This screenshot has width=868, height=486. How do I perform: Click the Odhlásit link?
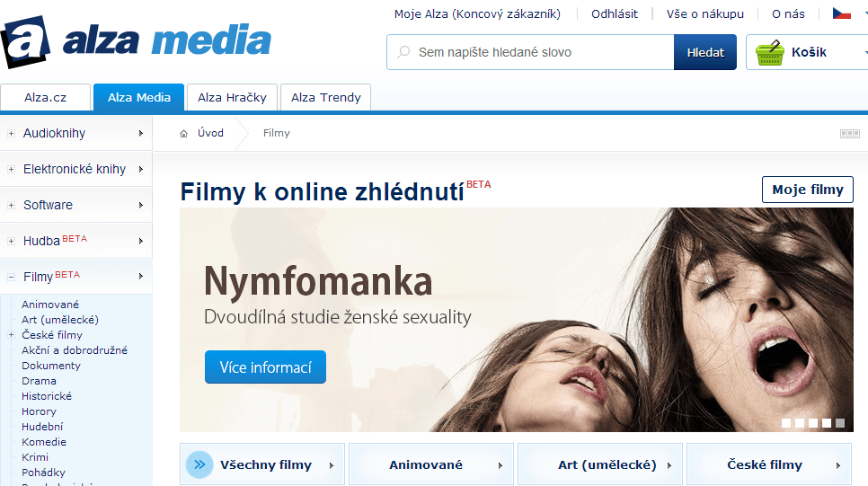[615, 13]
